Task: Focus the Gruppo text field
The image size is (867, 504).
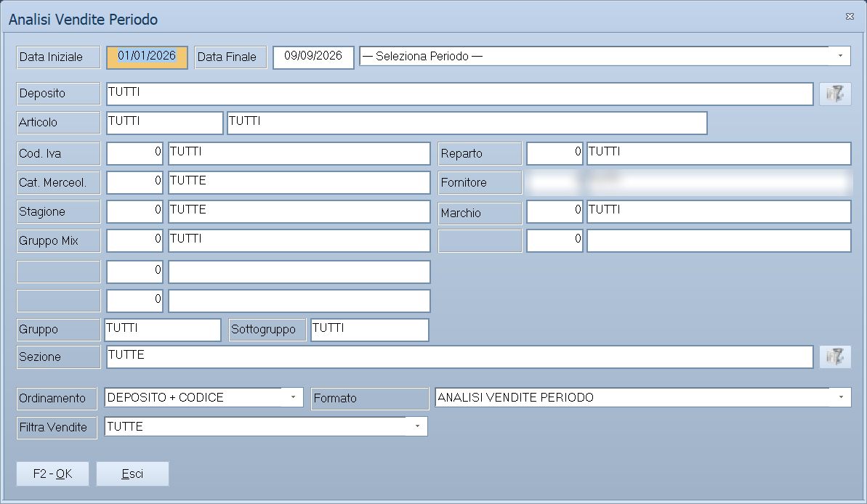Action: (163, 330)
